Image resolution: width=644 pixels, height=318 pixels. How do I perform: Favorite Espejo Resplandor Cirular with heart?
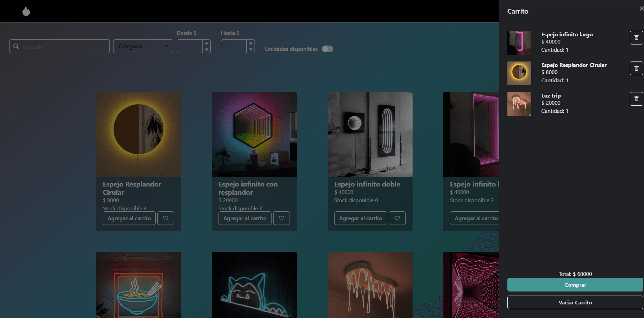coord(166,218)
